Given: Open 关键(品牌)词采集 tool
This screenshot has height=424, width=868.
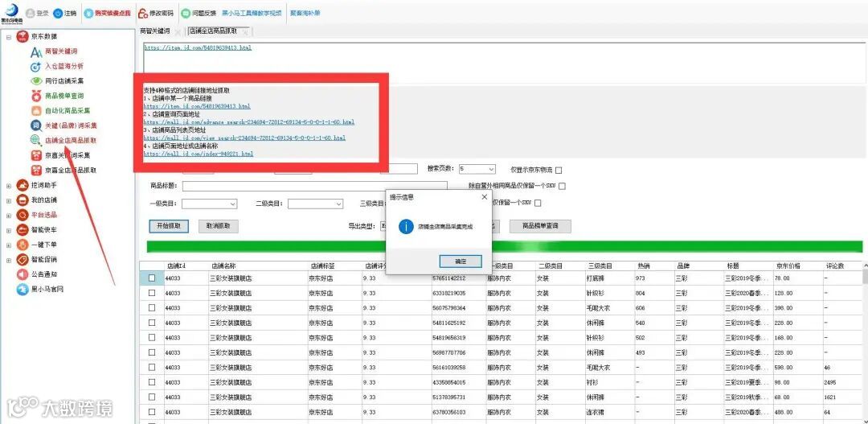Looking at the screenshot, I should coord(71,126).
